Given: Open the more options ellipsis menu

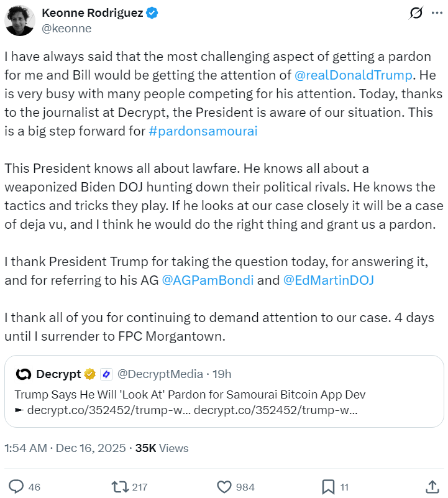Looking at the screenshot, I should (x=438, y=12).
